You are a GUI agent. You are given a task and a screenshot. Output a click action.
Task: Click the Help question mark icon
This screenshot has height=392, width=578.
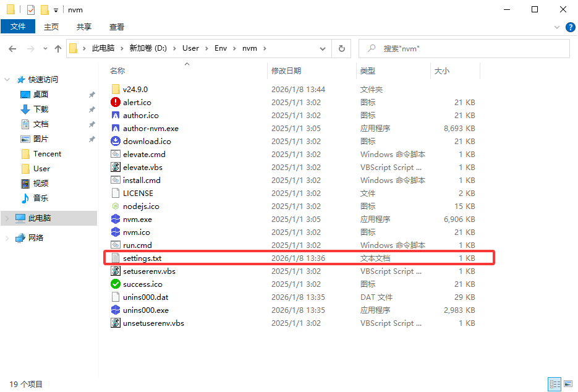(x=571, y=27)
